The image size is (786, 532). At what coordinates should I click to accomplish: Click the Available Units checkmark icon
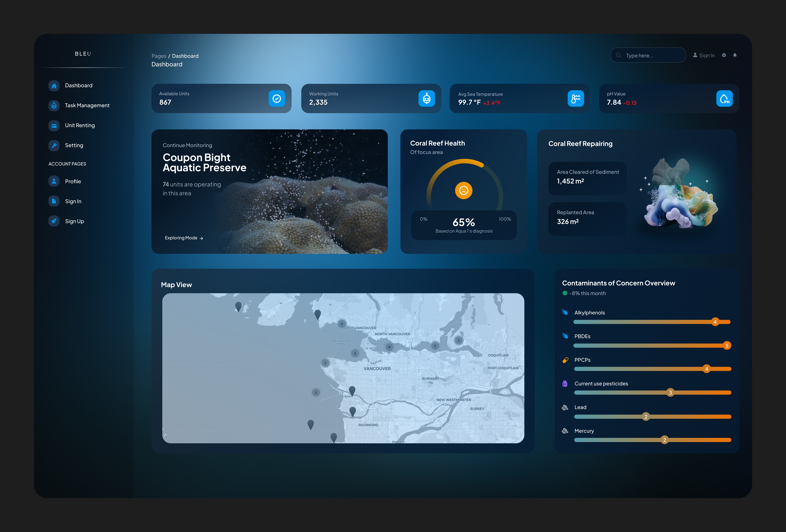277,98
